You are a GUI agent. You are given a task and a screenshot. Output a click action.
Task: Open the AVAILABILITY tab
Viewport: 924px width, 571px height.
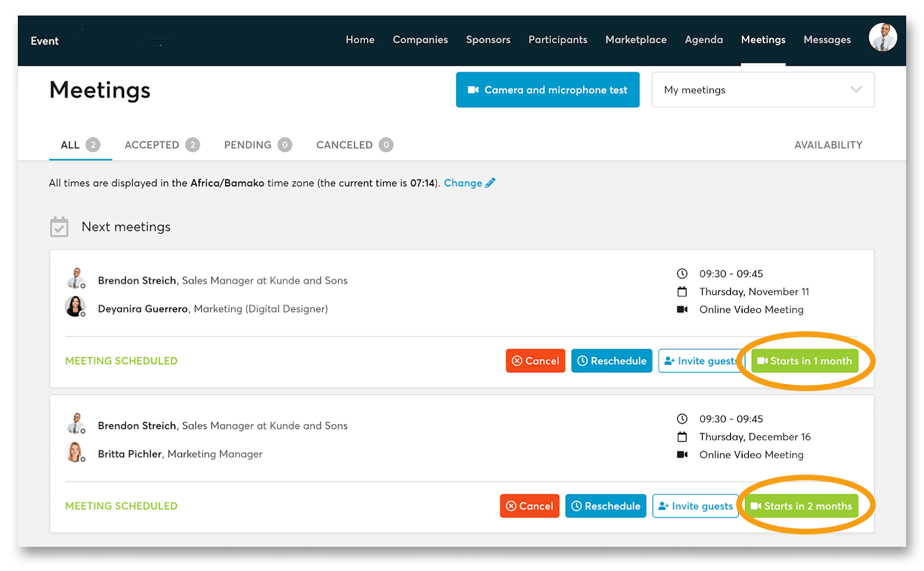click(828, 145)
